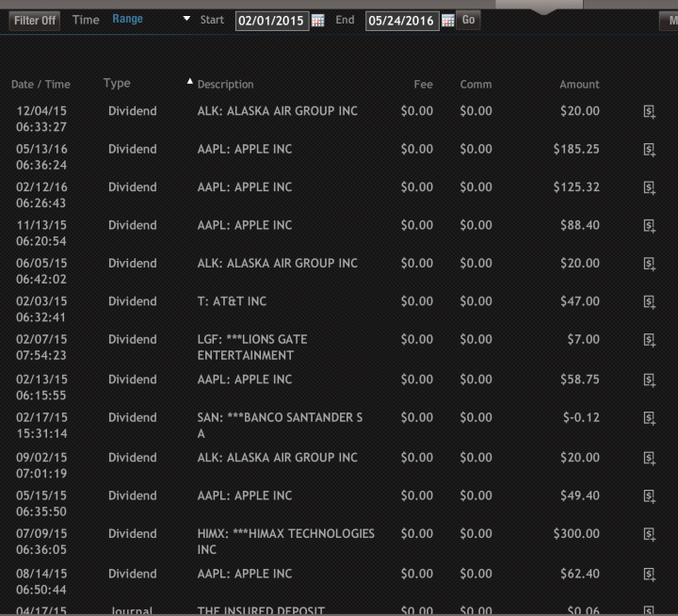Click the date '11/13/15 06:20:54'
Screen dimensions: 678x616
point(41,234)
